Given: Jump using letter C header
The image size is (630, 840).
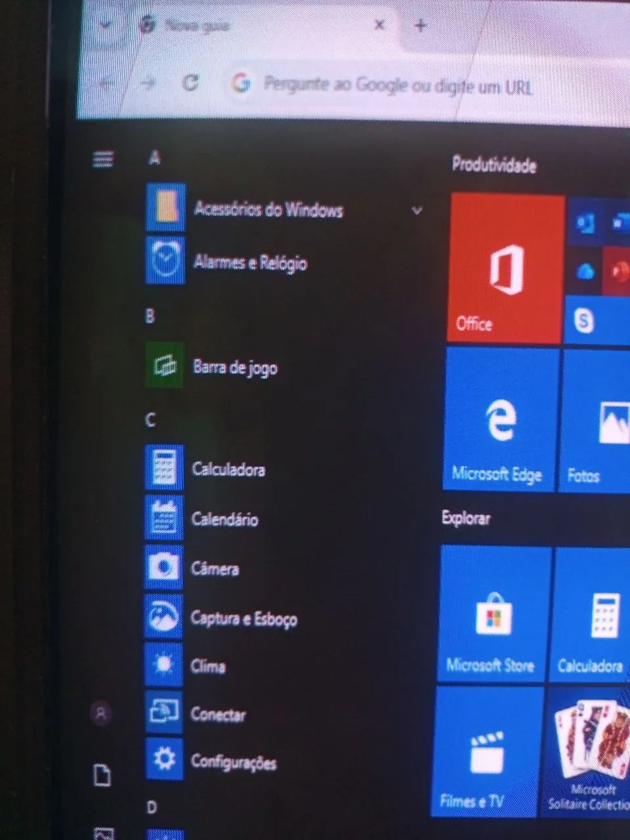Looking at the screenshot, I should click(150, 419).
